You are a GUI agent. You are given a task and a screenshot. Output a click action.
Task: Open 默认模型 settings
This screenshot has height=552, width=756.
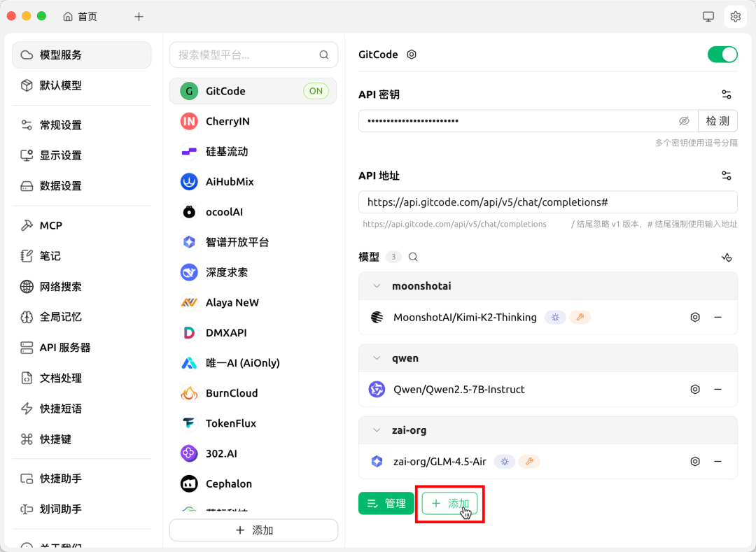click(x=81, y=85)
